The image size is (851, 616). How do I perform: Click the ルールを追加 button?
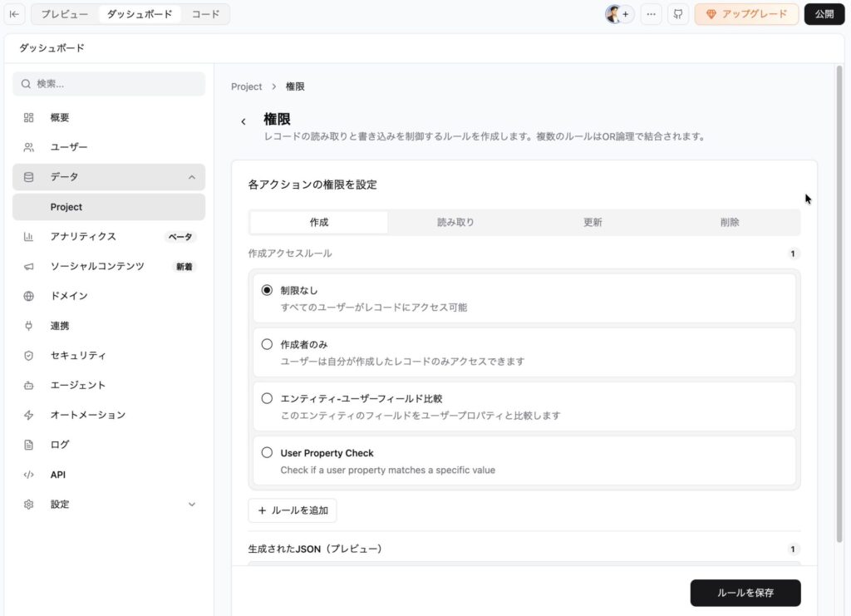(x=292, y=510)
